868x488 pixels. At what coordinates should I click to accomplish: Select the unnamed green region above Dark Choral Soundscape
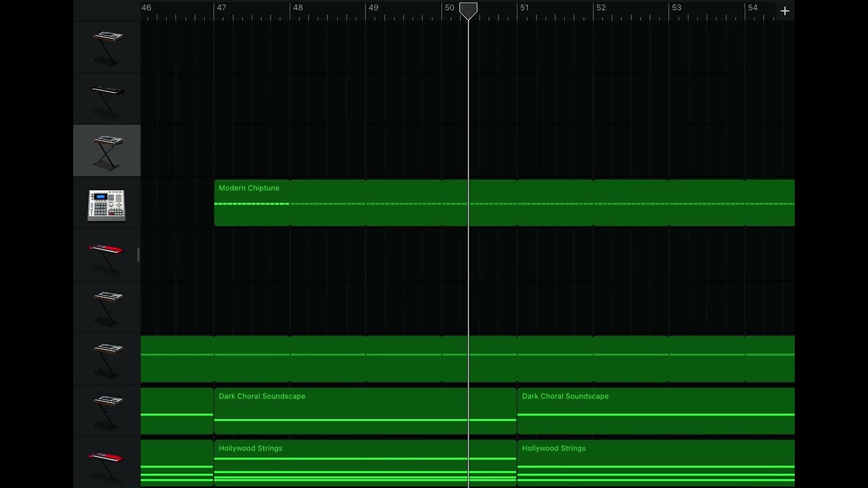468,359
